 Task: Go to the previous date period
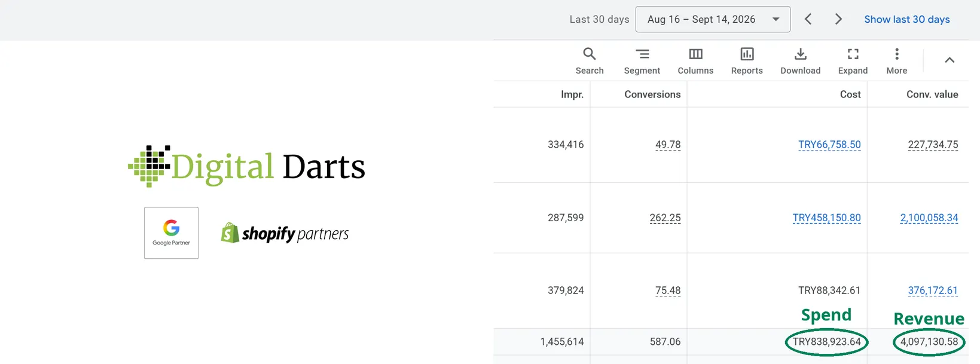point(808,19)
